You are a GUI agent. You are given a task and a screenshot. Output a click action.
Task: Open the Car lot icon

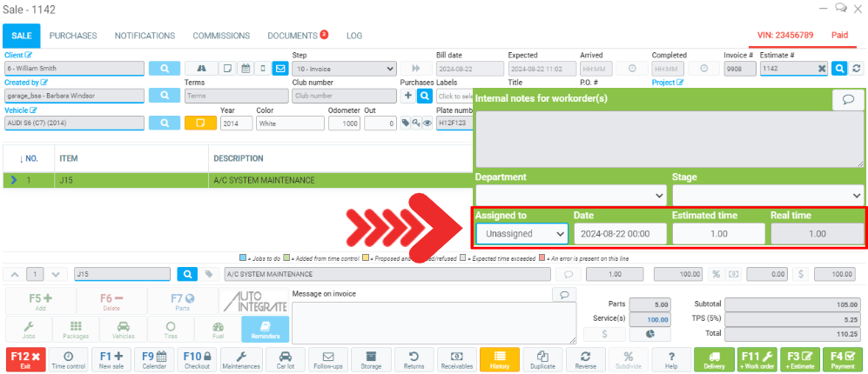284,360
